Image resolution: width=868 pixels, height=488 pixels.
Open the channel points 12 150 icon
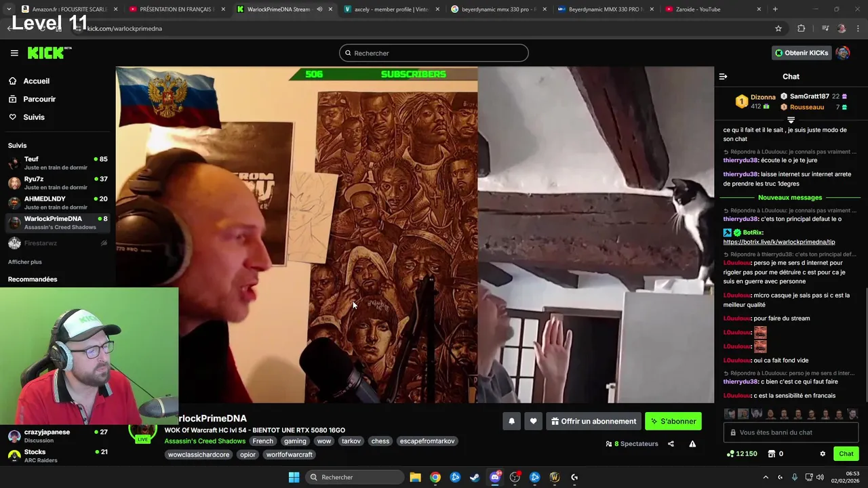[742, 454]
